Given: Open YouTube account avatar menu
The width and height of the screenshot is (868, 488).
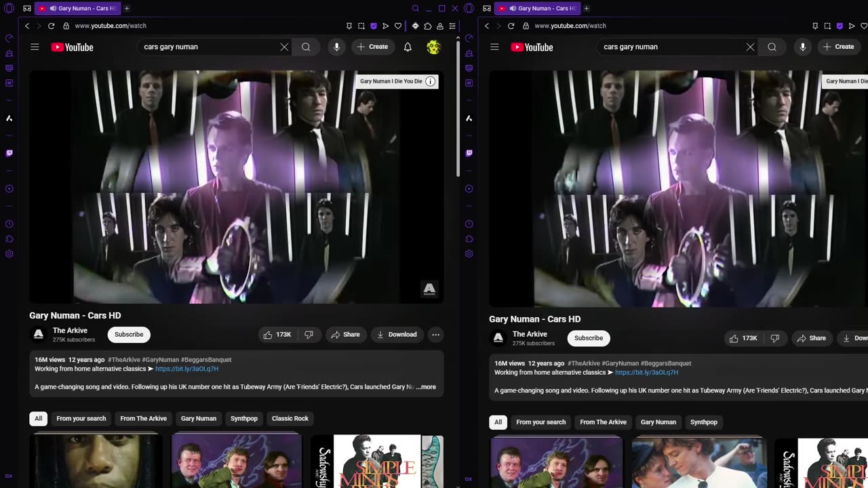Looking at the screenshot, I should coord(433,47).
